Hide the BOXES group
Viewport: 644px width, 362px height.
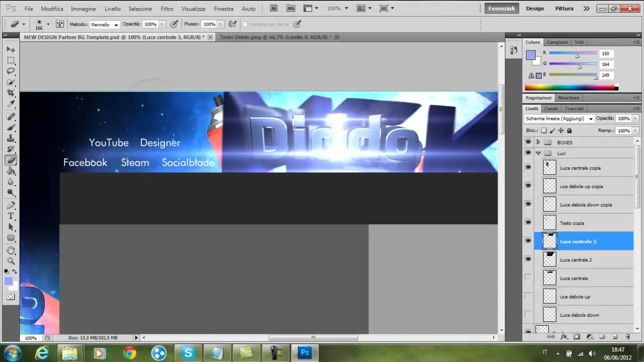click(528, 142)
